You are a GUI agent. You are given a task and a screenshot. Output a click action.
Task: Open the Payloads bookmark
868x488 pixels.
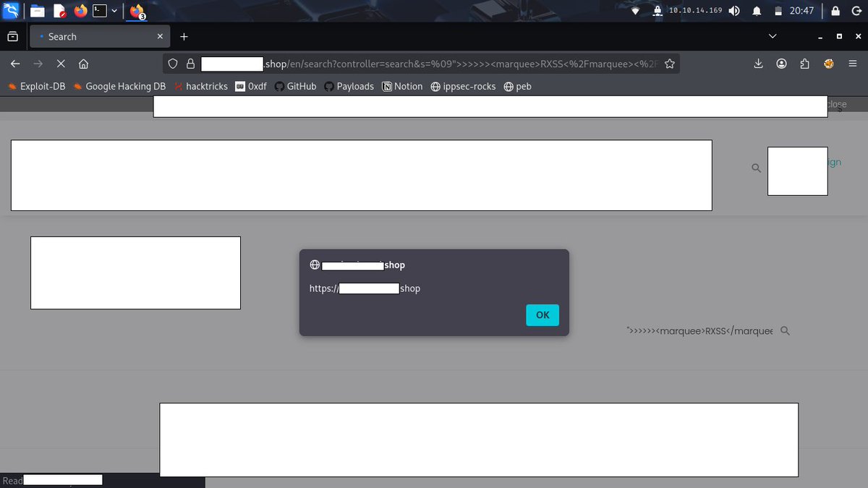tap(349, 86)
